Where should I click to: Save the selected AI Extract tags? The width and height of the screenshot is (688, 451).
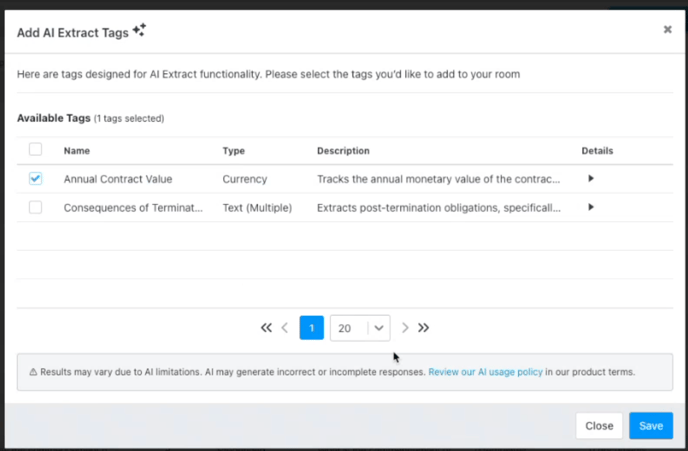pos(650,426)
